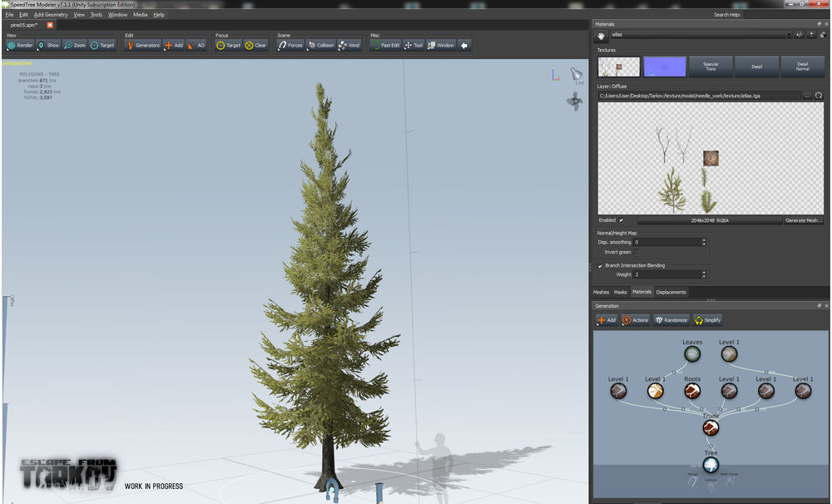Open the Add Geometry menu
The height and width of the screenshot is (504, 832).
51,14
